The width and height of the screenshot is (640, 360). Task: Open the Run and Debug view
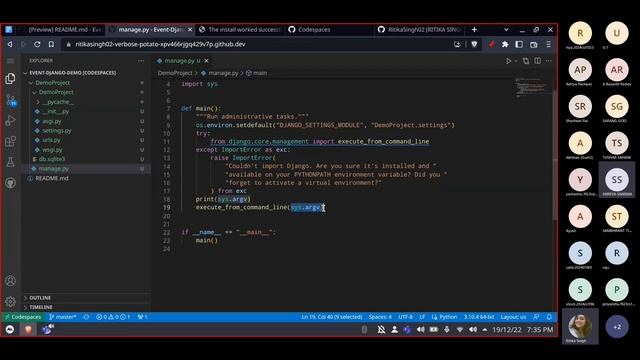tap(10, 120)
